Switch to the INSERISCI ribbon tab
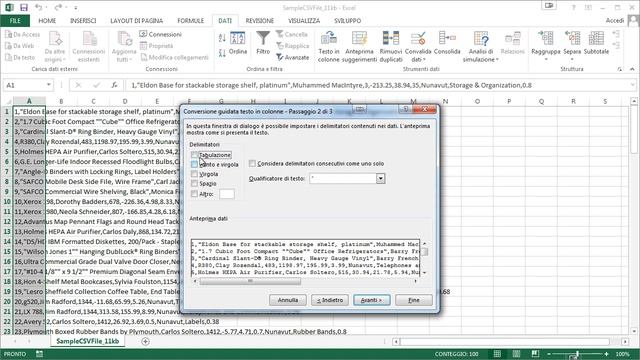The image size is (640, 360). pos(83,21)
